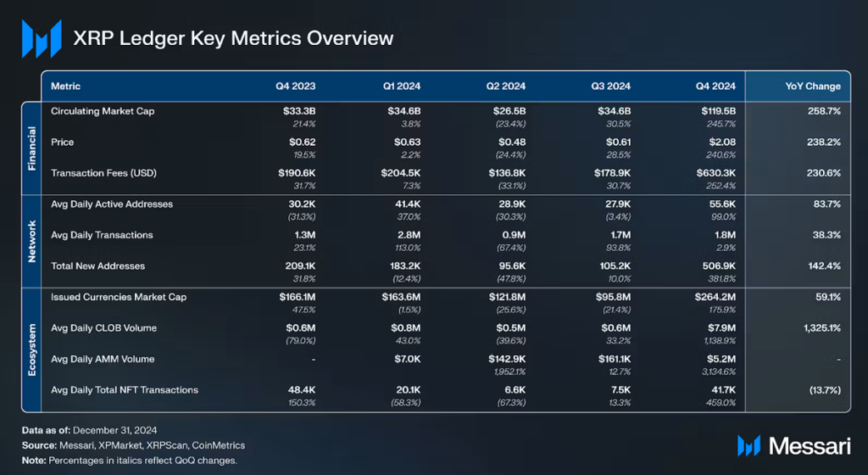Select the 209.1K new addresses value
Viewport: 868px width, 475px height.
(x=301, y=266)
